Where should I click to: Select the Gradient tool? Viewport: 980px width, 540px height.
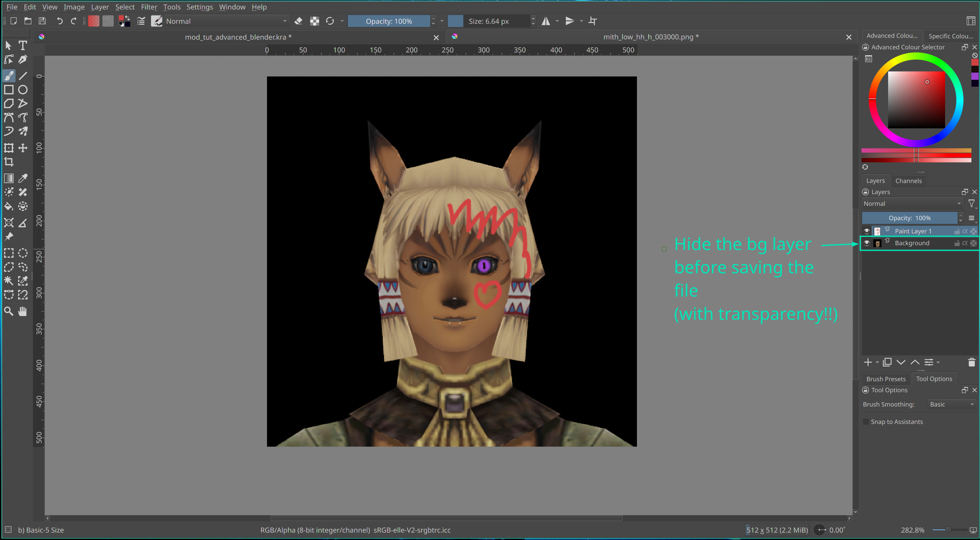(9, 178)
